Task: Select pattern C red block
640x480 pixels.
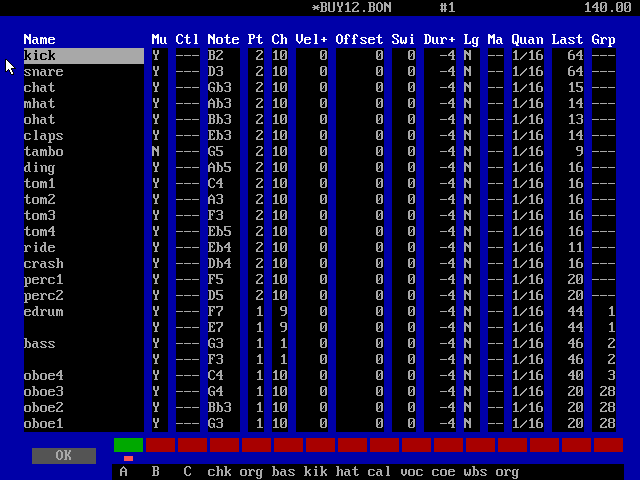Action: tap(192, 445)
